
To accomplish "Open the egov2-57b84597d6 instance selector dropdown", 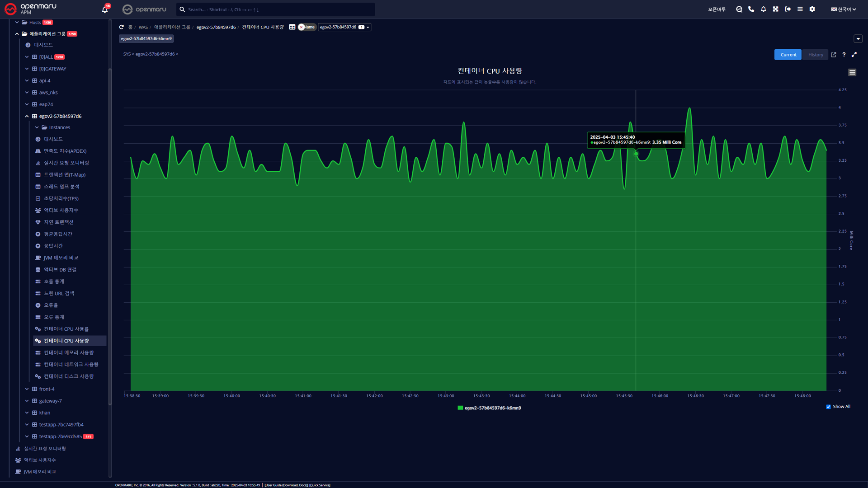I will click(344, 27).
